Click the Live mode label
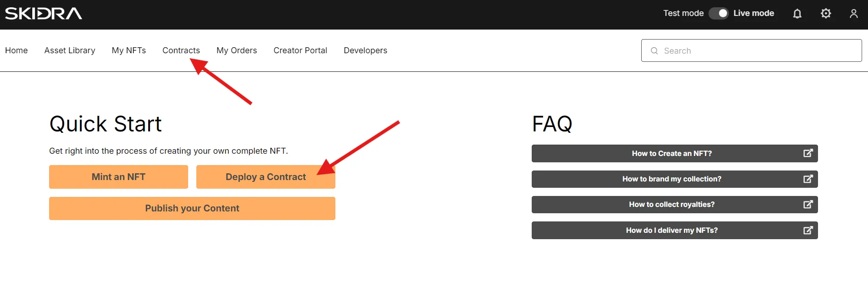Viewport: 868px width, 301px height. coord(754,13)
